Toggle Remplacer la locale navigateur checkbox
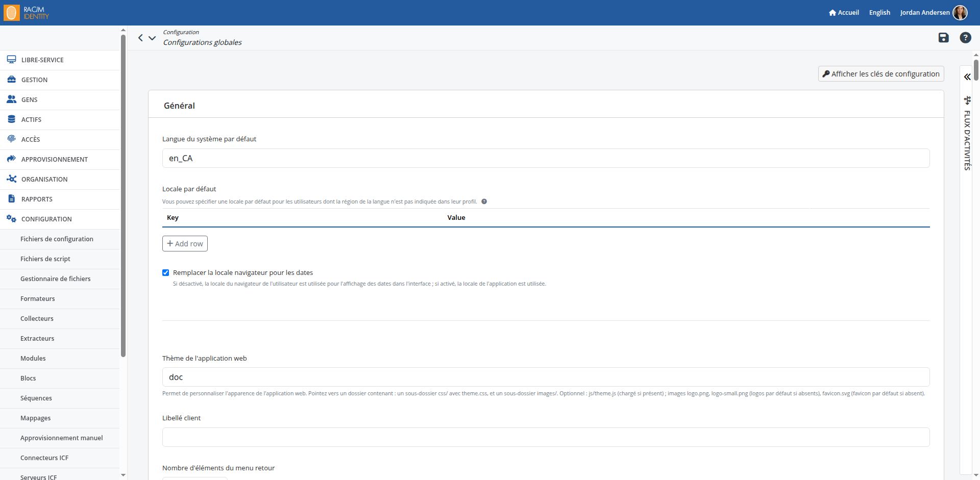 click(x=165, y=273)
